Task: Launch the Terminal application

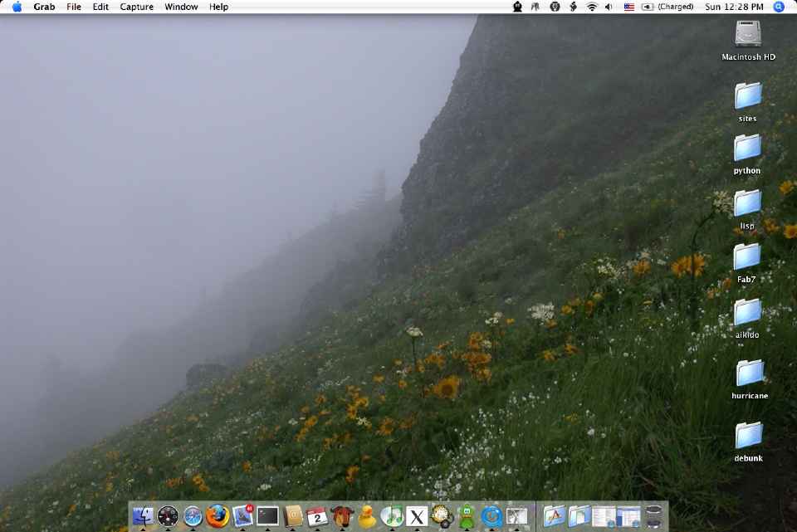Action: [x=268, y=516]
